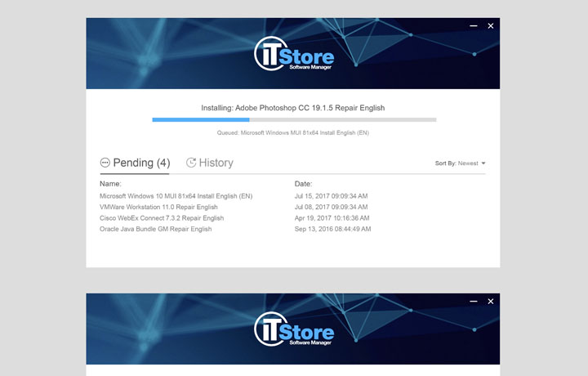Screen dimensions: 588x376
Task: Click the History clock icon
Action: [191, 163]
